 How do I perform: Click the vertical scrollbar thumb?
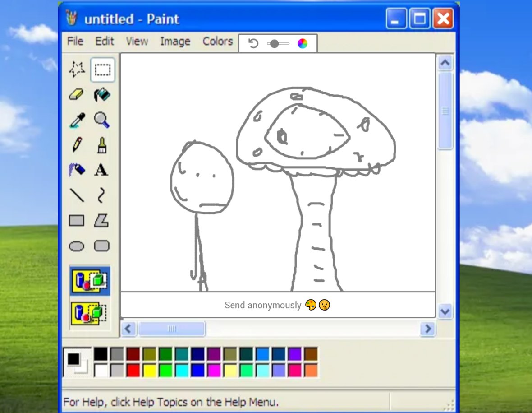coord(445,111)
